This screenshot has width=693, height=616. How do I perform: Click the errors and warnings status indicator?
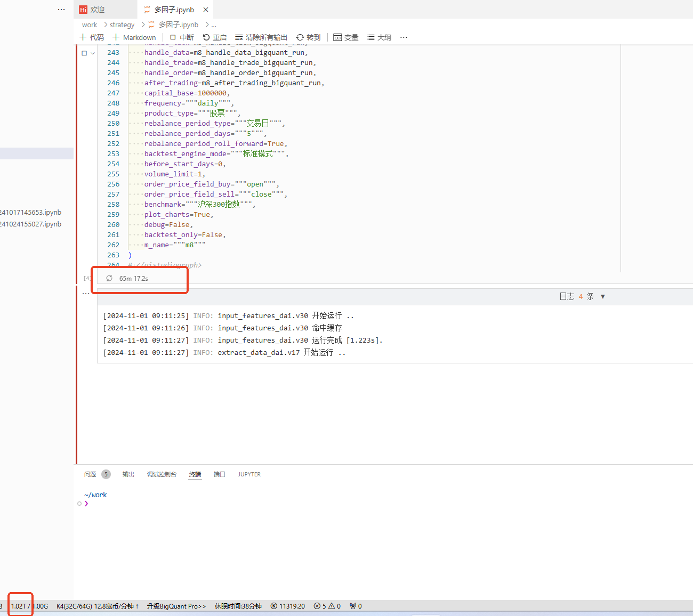tap(327, 606)
